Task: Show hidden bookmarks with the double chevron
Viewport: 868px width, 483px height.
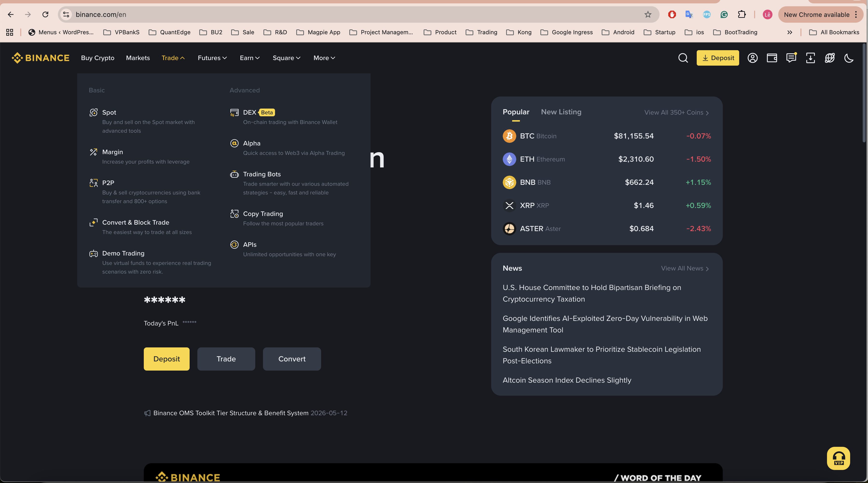Action: coord(790,32)
